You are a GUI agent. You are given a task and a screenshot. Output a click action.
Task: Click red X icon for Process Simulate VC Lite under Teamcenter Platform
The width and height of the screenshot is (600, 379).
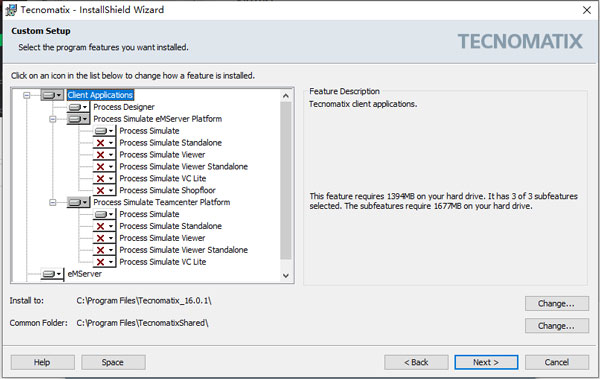(x=104, y=262)
